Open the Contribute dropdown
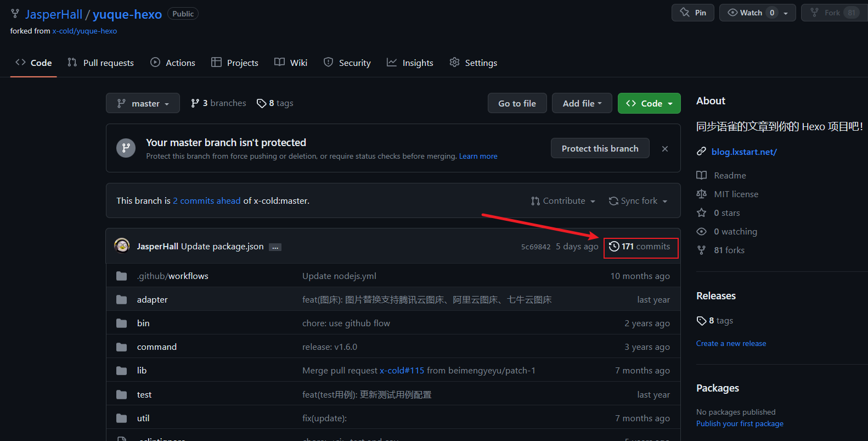Screen dimensions: 868x441 pos(563,201)
